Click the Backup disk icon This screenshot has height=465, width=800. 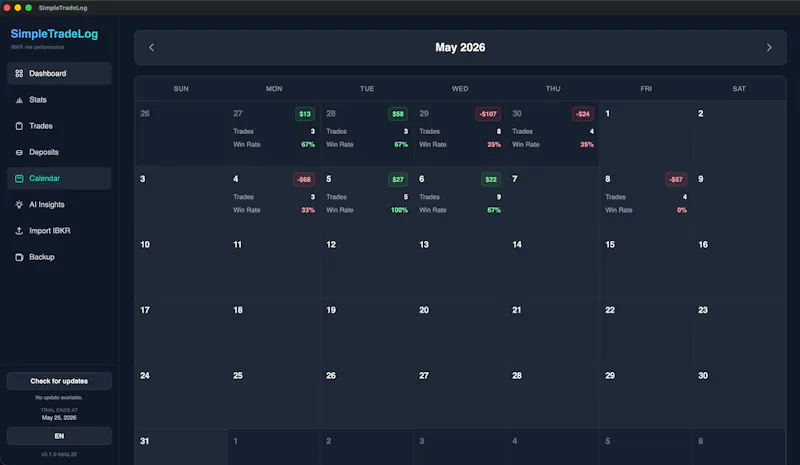[19, 257]
